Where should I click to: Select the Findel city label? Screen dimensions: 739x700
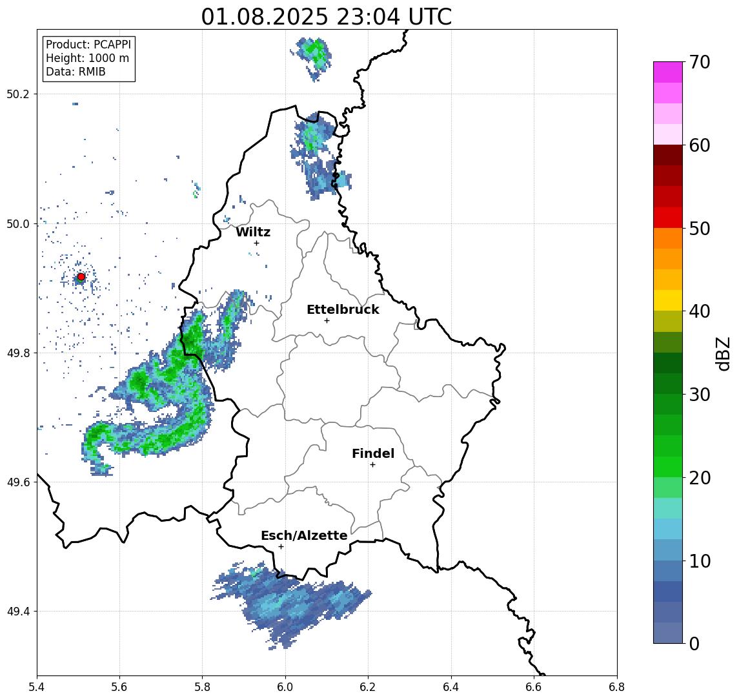(373, 453)
